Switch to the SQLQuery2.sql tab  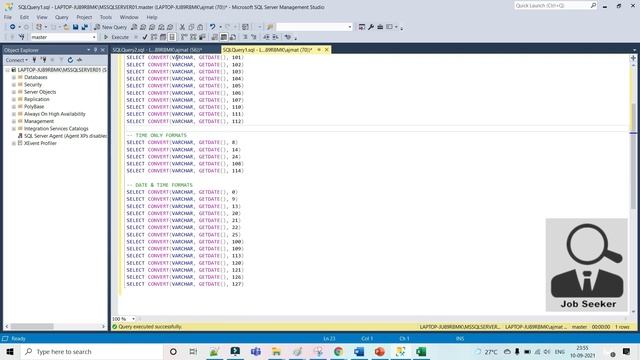[157, 50]
